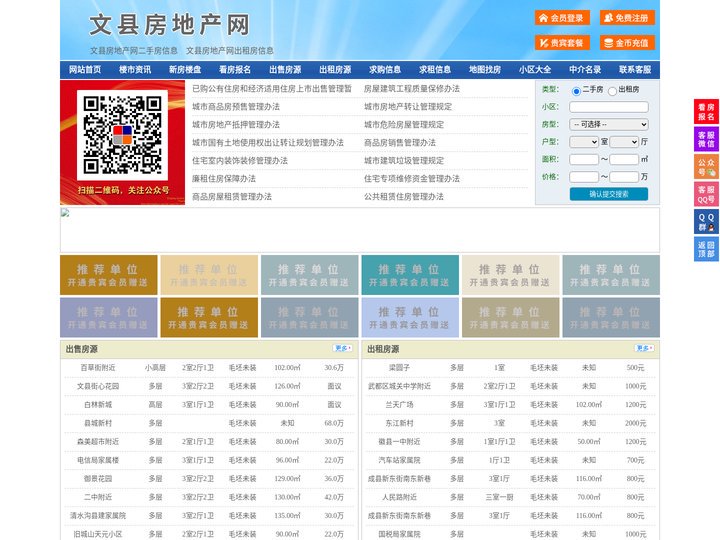Open 百草街附近 sale listing

(x=98, y=368)
